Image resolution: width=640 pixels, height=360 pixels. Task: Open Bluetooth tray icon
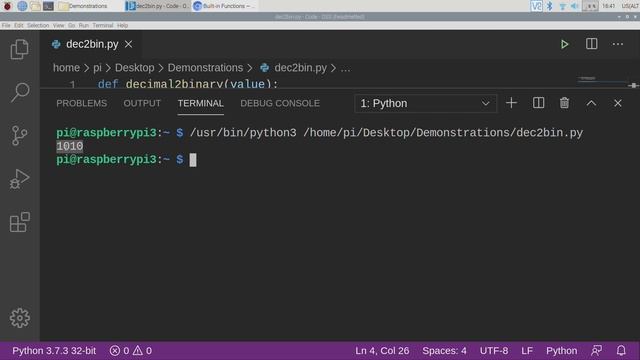549,6
